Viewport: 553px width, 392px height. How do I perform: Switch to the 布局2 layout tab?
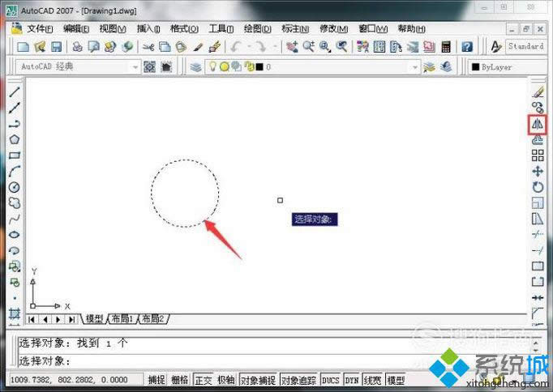coord(153,319)
